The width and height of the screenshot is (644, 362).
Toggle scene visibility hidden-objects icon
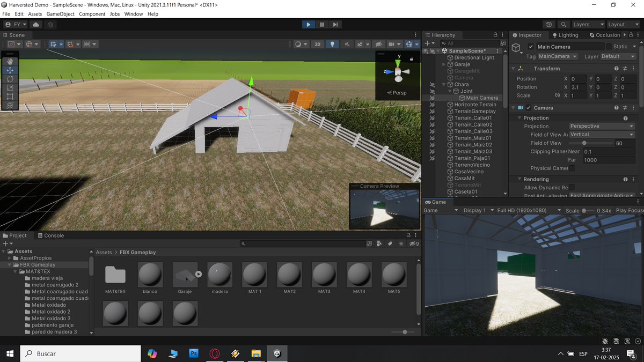point(378,44)
